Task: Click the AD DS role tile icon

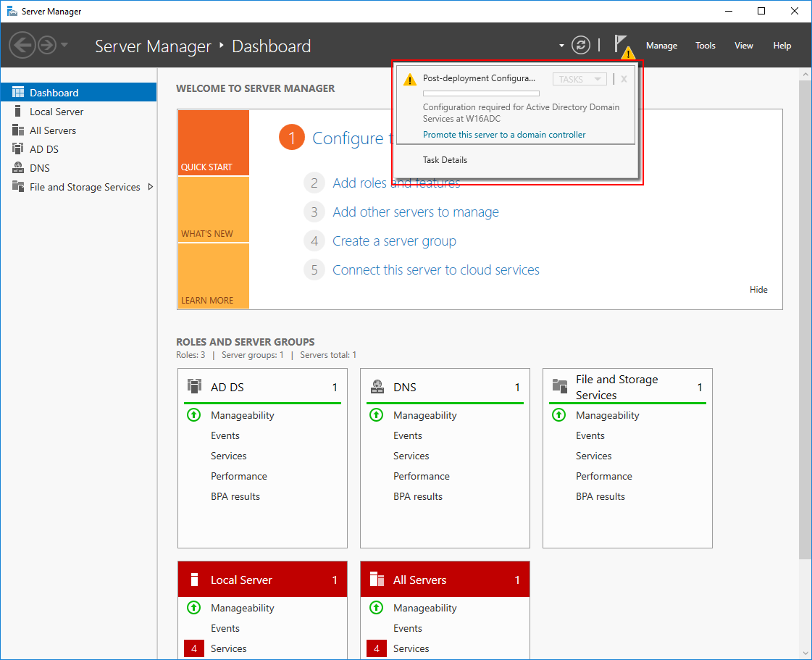Action: [x=194, y=386]
